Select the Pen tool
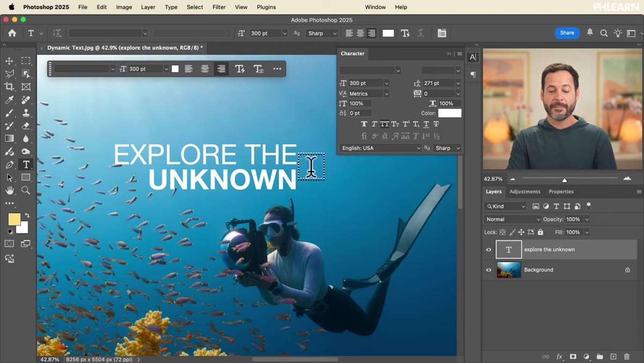Screen dimensions: 644x363 (x=9, y=164)
